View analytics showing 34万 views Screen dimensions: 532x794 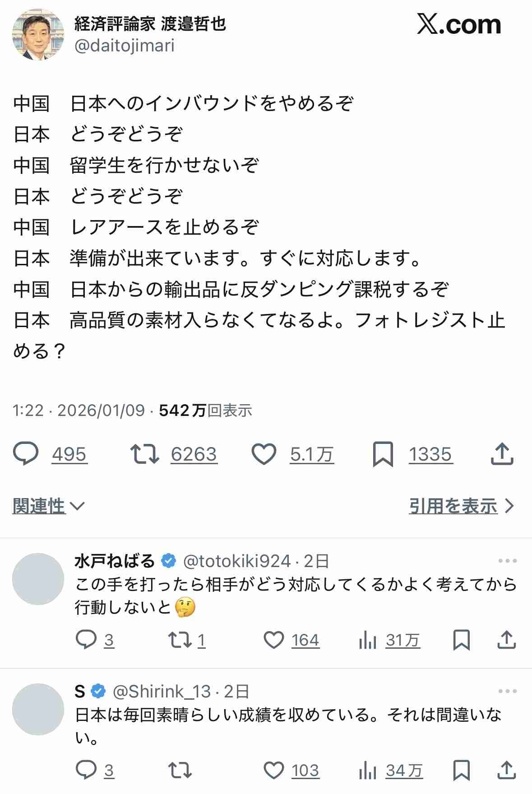click(391, 771)
